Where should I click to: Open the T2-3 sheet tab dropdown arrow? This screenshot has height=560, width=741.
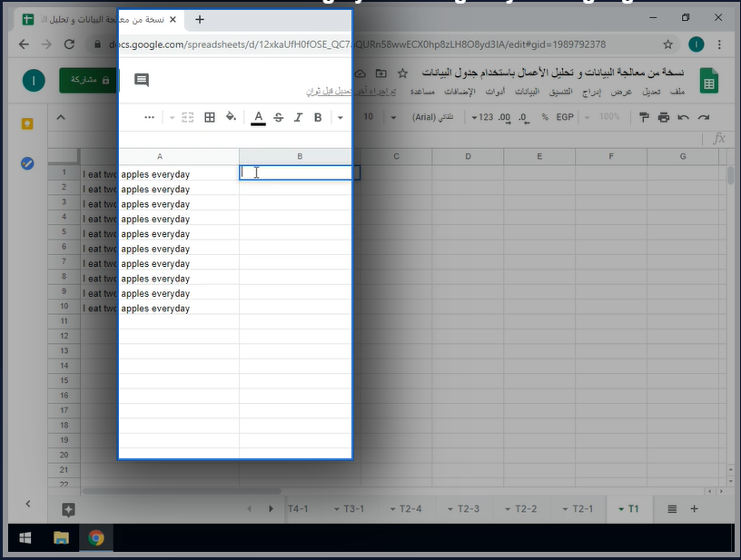click(450, 509)
